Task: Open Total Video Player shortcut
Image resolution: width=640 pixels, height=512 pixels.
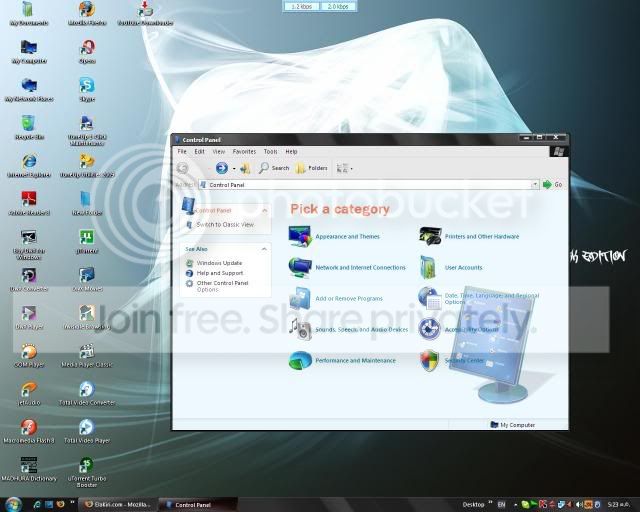Action: 87,431
